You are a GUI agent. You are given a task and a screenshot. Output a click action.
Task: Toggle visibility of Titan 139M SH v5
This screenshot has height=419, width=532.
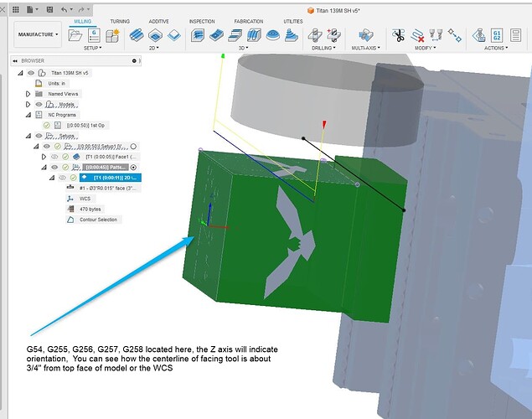coord(31,73)
